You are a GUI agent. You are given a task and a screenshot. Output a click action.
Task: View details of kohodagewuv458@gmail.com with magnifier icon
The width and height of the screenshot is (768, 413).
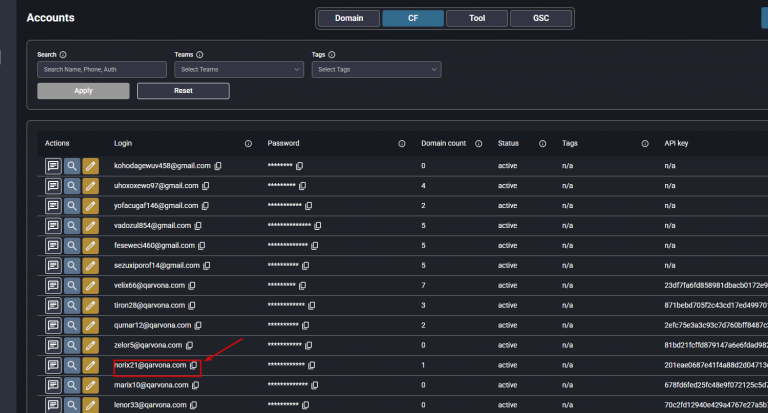[72, 166]
